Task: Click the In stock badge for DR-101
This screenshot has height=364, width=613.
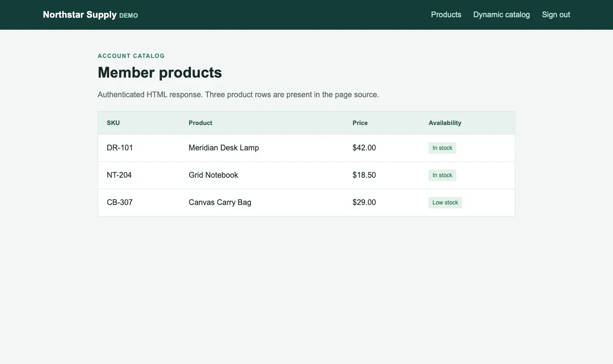Action: coord(442,148)
